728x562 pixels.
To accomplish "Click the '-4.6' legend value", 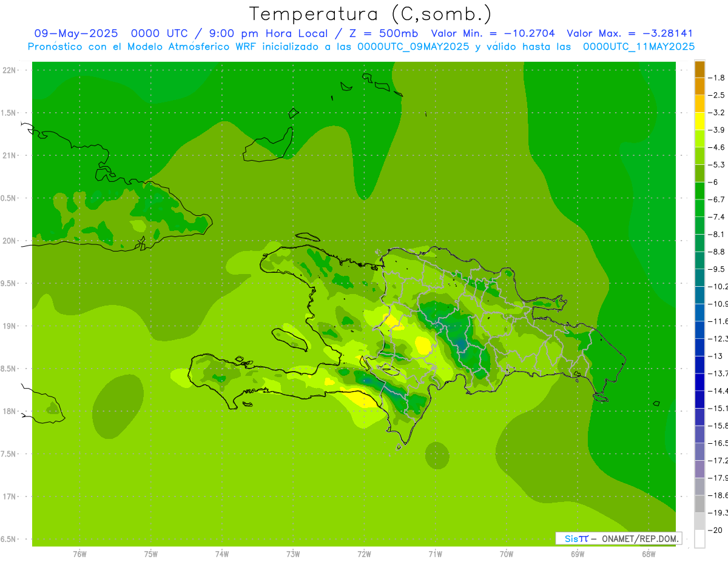I will [717, 147].
